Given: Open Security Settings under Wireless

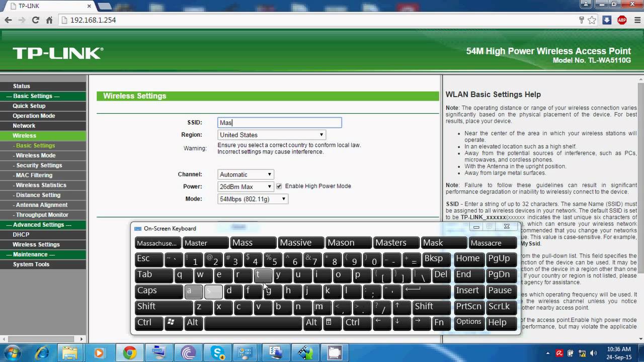Looking at the screenshot, I should tap(39, 165).
